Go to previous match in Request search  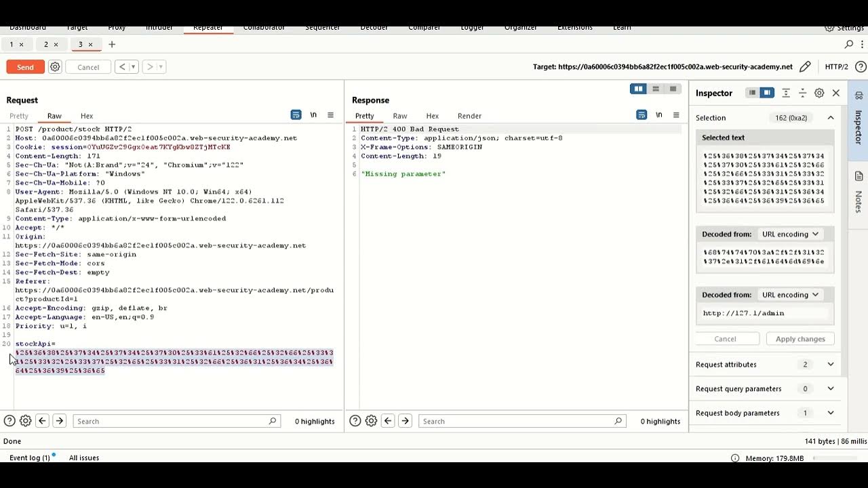pyautogui.click(x=42, y=421)
